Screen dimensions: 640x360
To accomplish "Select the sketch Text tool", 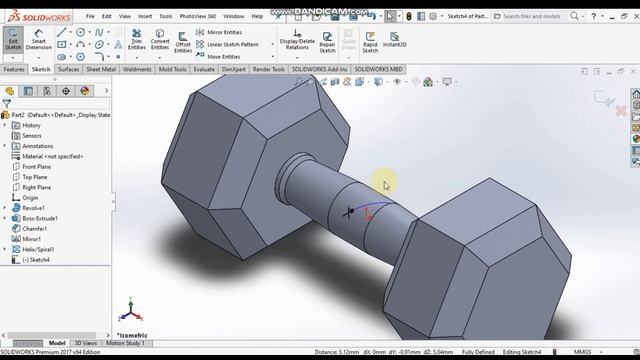I will (118, 44).
